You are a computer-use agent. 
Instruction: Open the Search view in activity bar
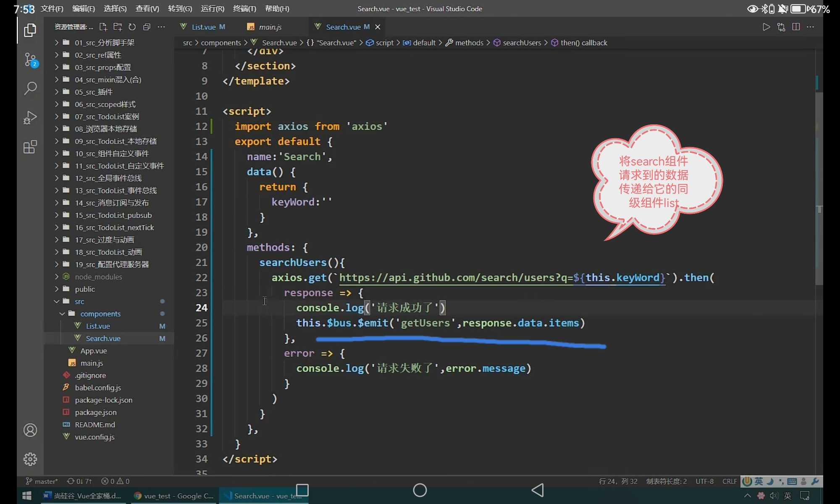pyautogui.click(x=30, y=88)
